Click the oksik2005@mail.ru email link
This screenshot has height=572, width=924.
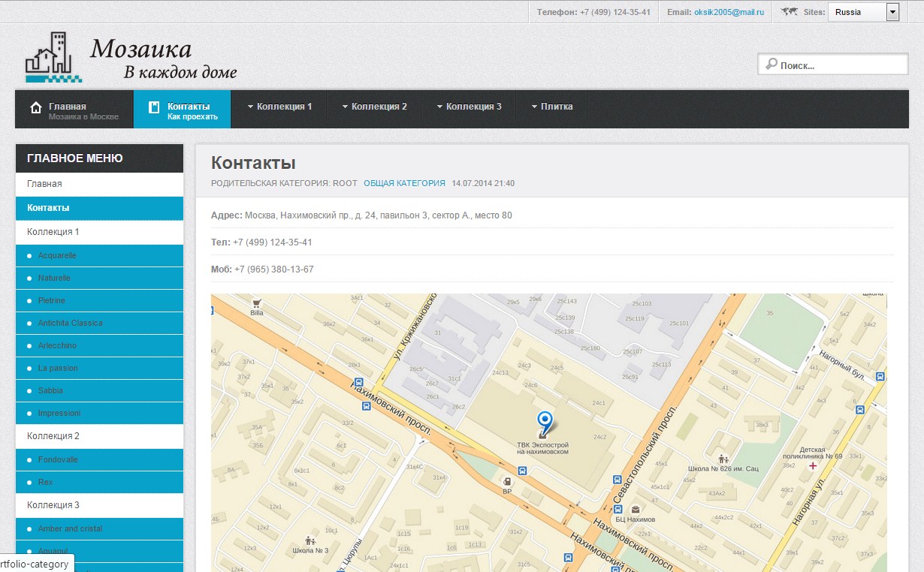point(729,12)
